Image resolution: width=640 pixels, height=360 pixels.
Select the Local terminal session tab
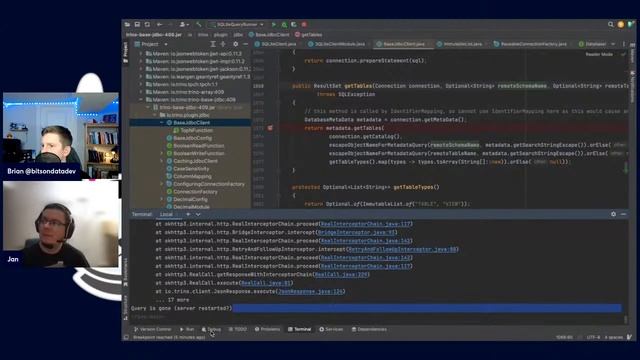coord(166,214)
